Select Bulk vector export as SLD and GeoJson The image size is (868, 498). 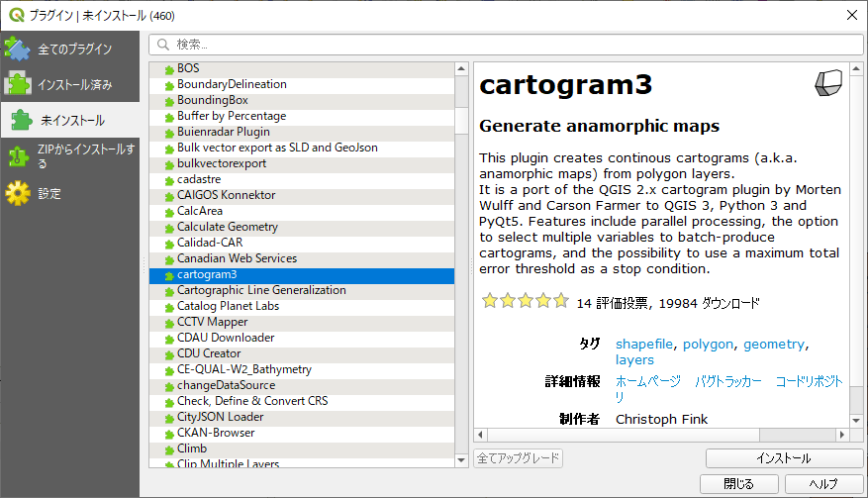pyautogui.click(x=302, y=148)
